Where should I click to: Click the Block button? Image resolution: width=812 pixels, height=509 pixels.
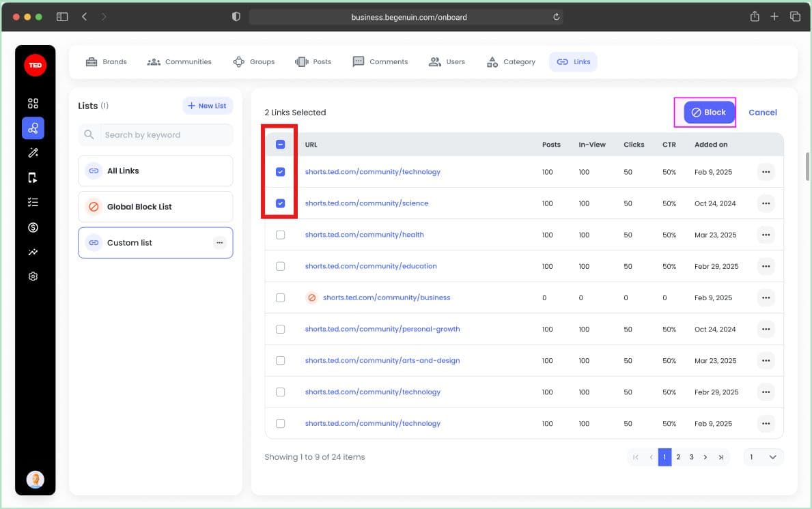click(709, 113)
